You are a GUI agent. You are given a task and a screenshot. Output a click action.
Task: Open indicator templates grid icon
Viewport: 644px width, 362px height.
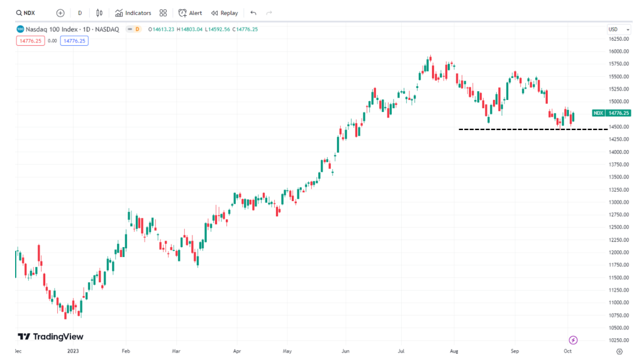click(163, 13)
